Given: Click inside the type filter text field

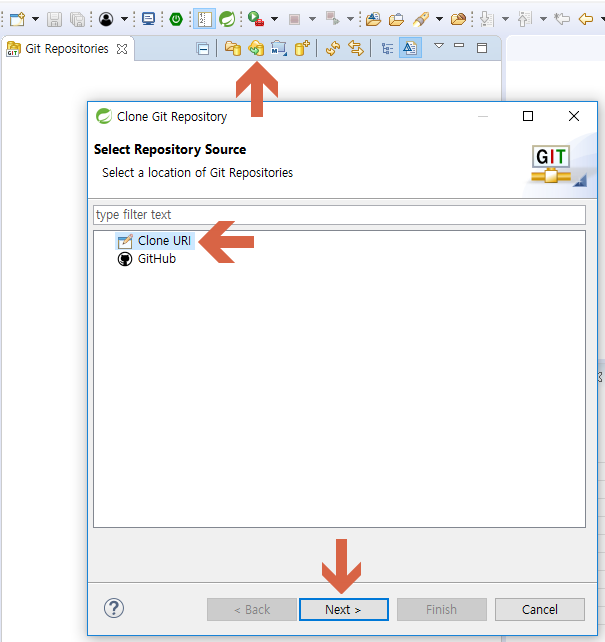Looking at the screenshot, I should pyautogui.click(x=339, y=215).
